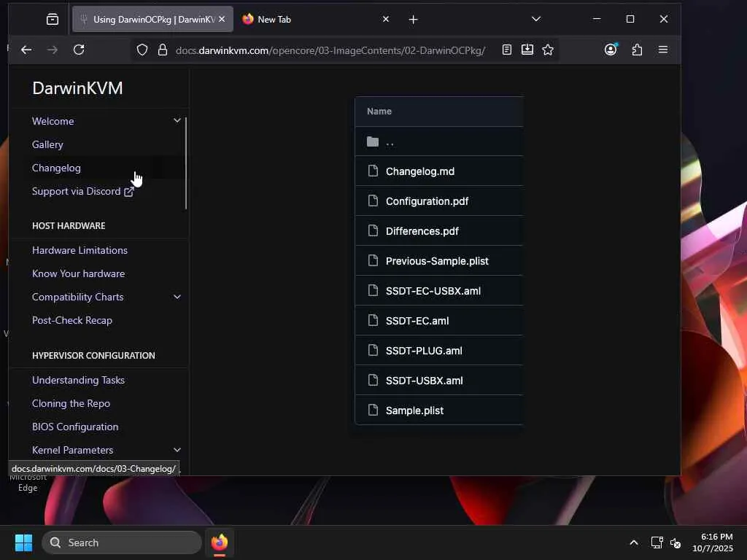Image resolution: width=747 pixels, height=560 pixels.
Task: Click Differences.pdf file icon
Action: click(x=373, y=230)
